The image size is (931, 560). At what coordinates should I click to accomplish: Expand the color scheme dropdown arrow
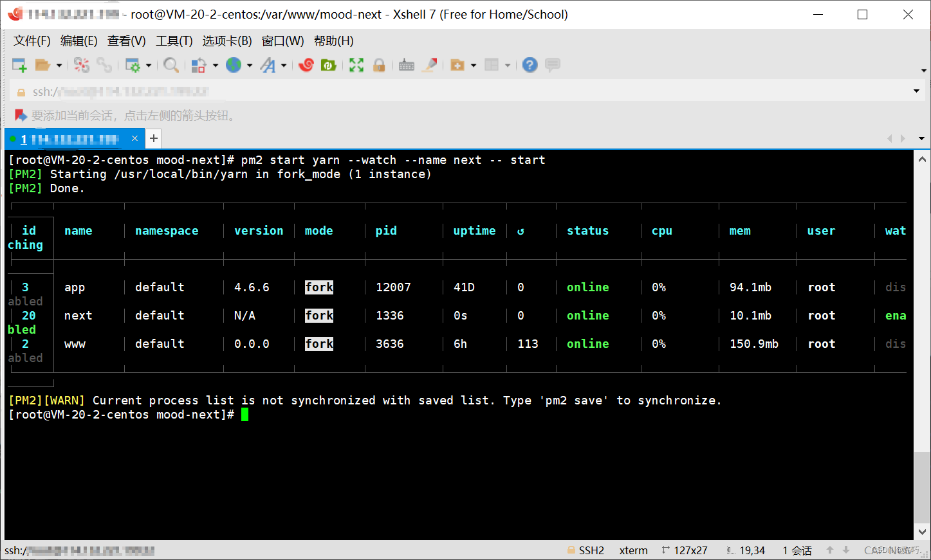pyautogui.click(x=216, y=65)
